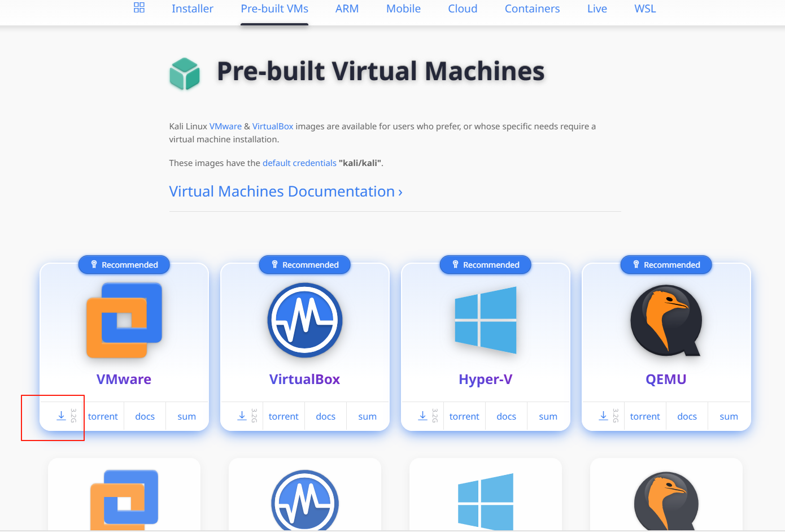Get the QEMU torrent
The width and height of the screenshot is (785, 532).
click(x=645, y=416)
